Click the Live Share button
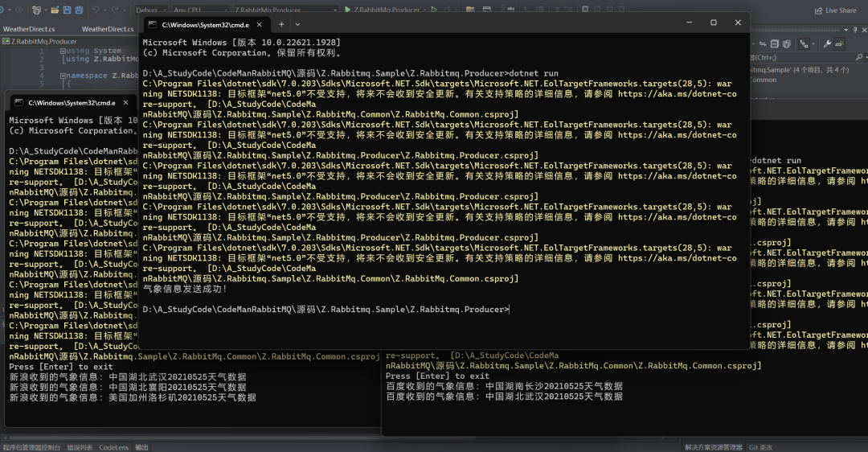The image size is (868, 452). (835, 10)
